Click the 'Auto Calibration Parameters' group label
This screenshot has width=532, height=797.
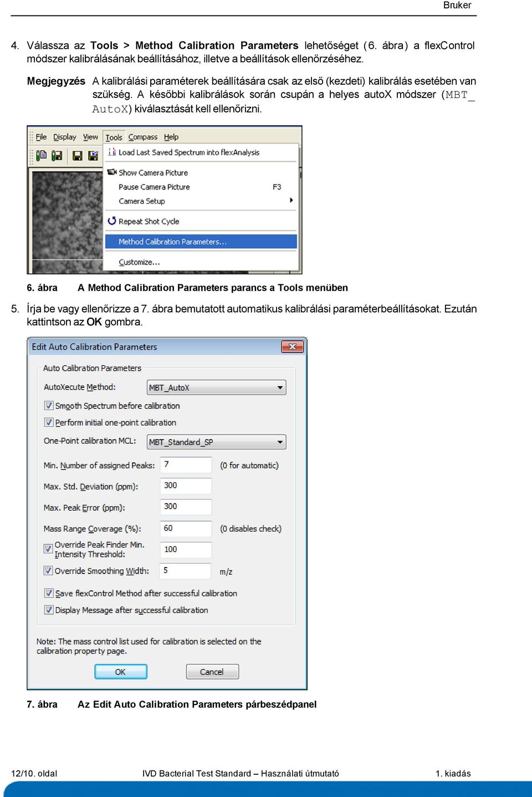pyautogui.click(x=92, y=368)
